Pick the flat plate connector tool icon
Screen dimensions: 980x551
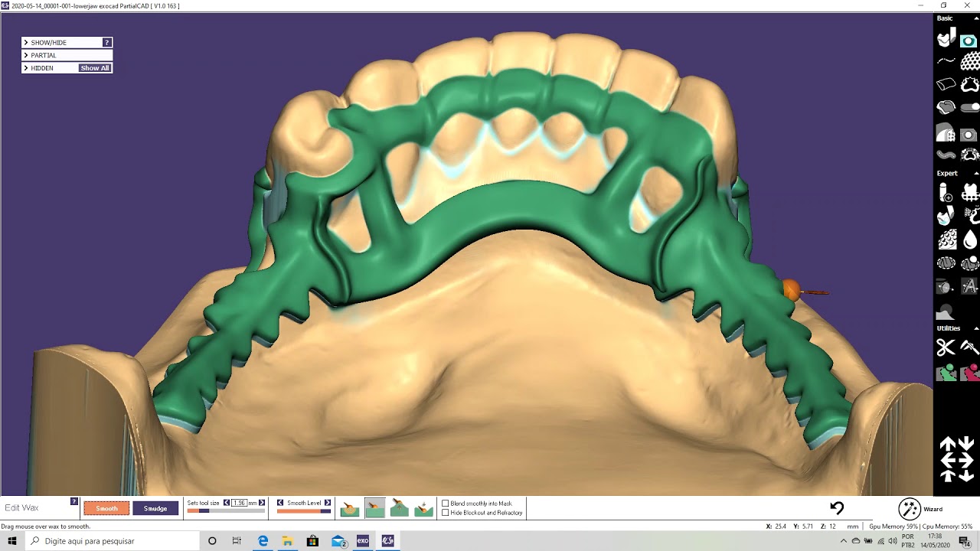point(946,84)
